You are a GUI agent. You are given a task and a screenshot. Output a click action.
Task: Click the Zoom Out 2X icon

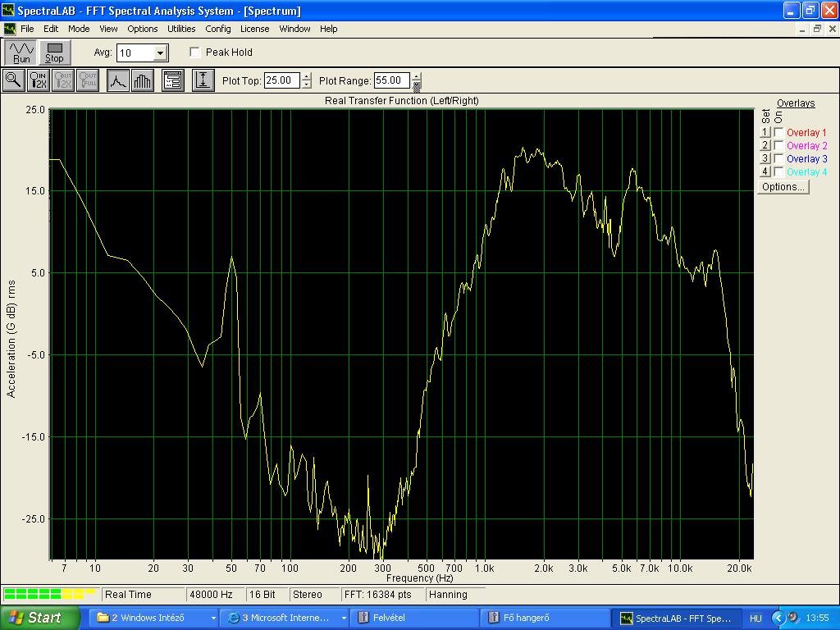(62, 80)
